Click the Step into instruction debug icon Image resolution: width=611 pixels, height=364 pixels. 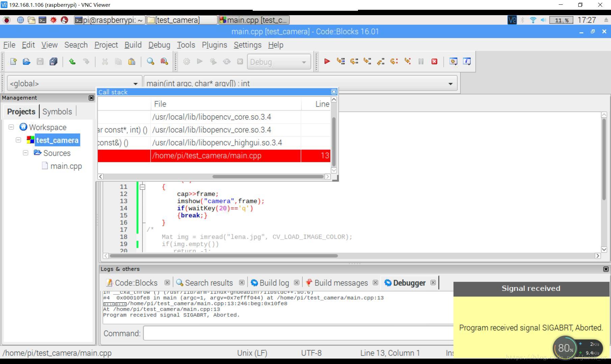408,61
